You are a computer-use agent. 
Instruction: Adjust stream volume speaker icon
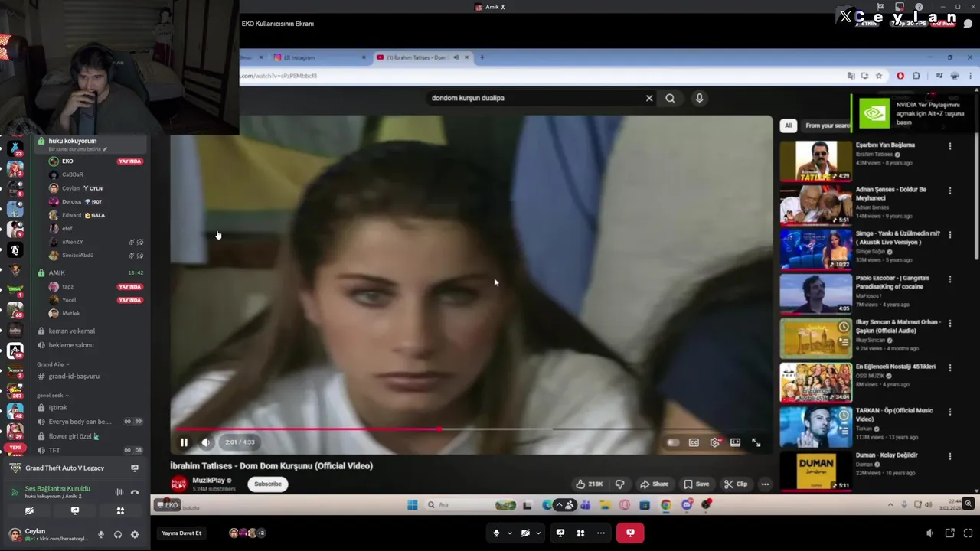pos(930,533)
